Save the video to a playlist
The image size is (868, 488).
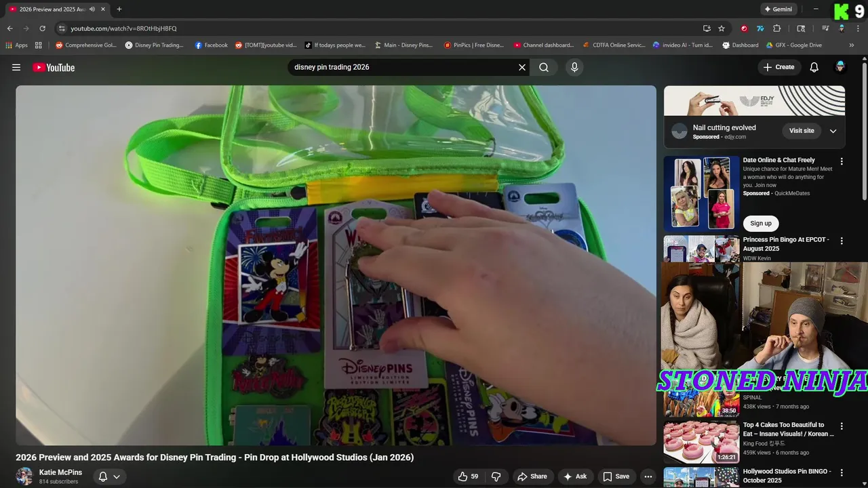click(x=616, y=476)
